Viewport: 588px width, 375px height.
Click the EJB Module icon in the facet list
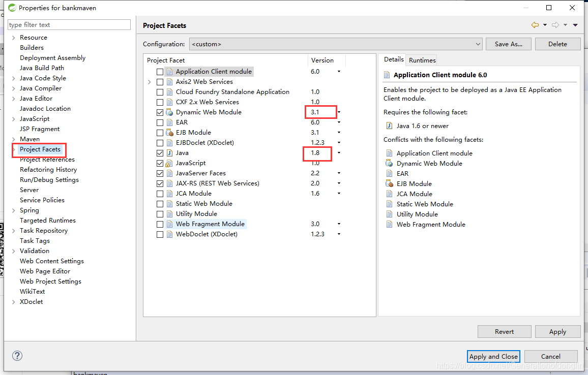click(x=169, y=133)
